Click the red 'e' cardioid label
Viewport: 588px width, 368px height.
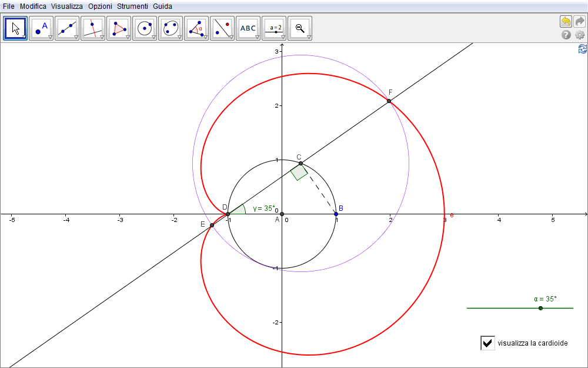click(452, 215)
